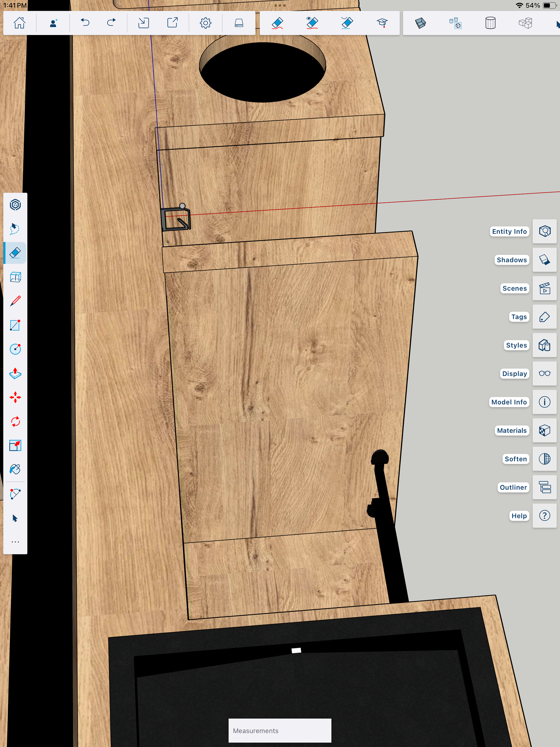Go to the Home screen

click(19, 23)
